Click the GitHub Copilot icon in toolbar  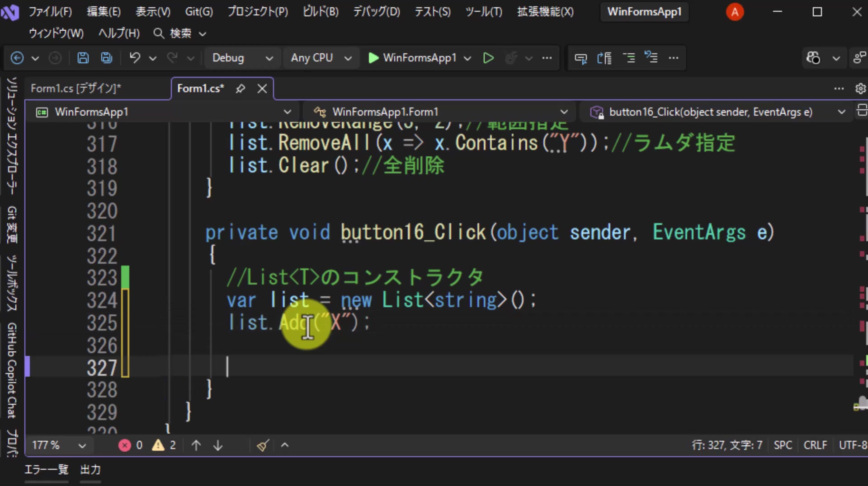coord(813,58)
